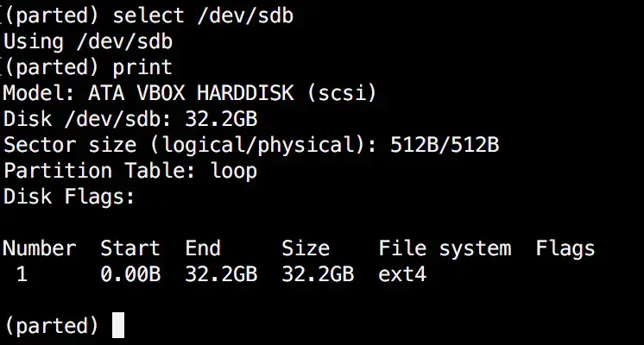Click the "Partition Table: loop" line
The width and height of the screenshot is (644, 345).
tap(130, 170)
